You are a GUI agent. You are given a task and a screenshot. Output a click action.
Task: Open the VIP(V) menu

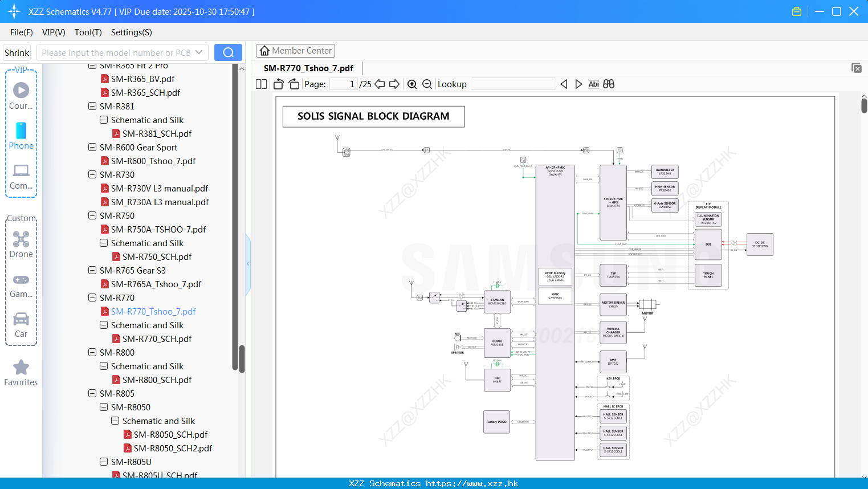click(54, 32)
